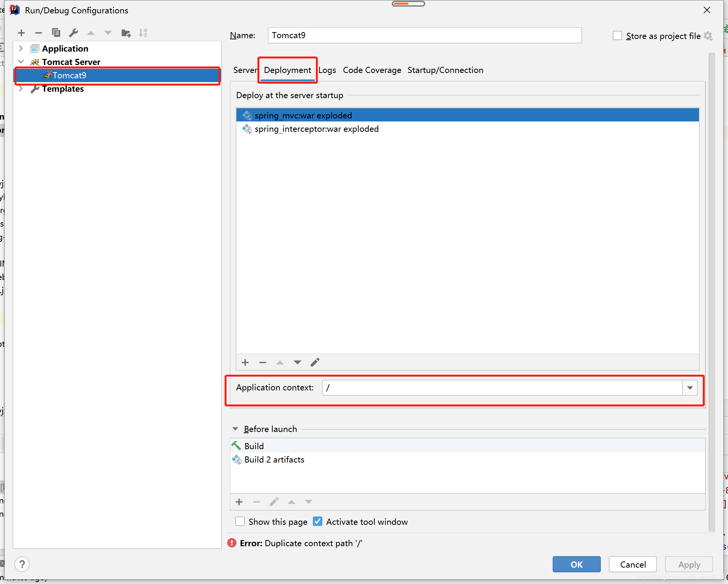Screen dimensions: 728x584
Task: Enable Store as project file checkbox
Action: point(617,36)
